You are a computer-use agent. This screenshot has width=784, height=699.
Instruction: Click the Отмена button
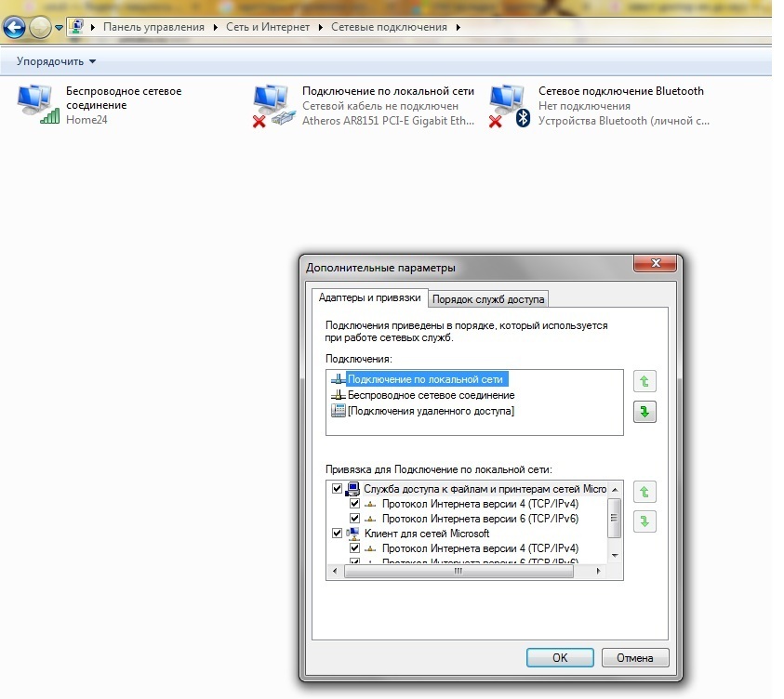pos(634,657)
